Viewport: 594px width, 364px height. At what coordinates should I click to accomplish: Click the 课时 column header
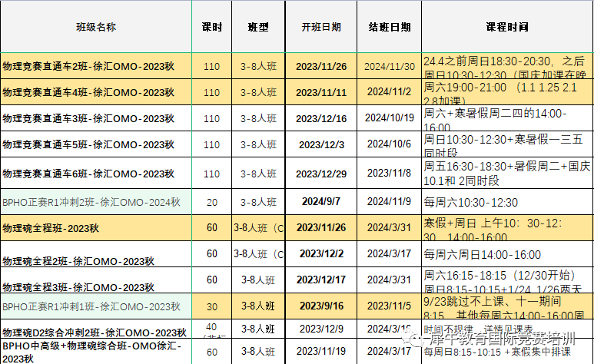coord(212,27)
